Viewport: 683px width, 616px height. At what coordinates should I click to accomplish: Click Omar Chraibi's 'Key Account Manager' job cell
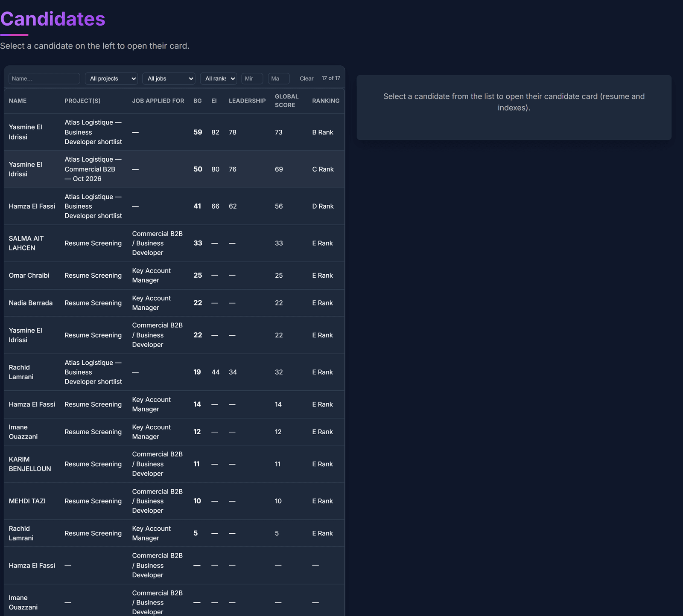(152, 276)
